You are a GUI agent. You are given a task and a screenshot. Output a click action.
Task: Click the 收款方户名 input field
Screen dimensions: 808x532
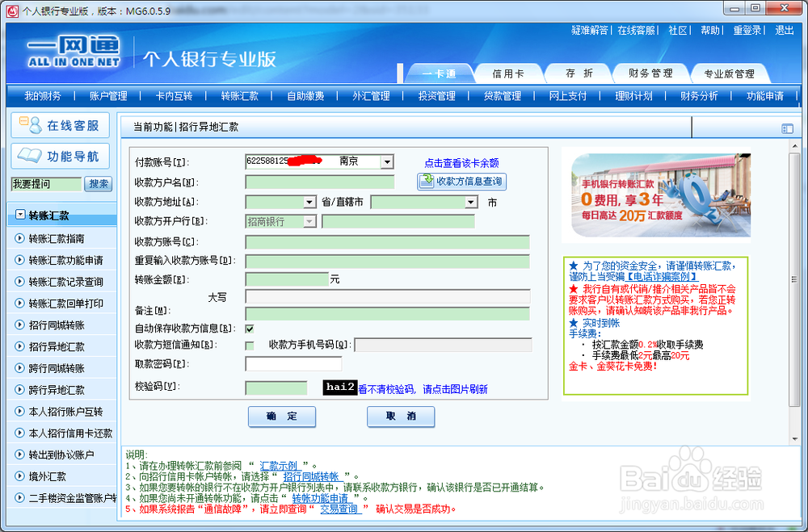pyautogui.click(x=320, y=182)
